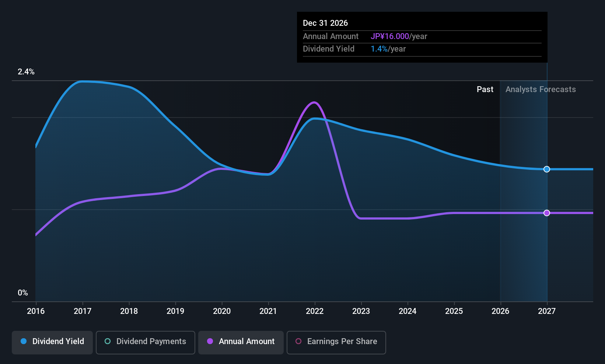The width and height of the screenshot is (605, 364).
Task: Click the Past region label
Action: point(485,90)
